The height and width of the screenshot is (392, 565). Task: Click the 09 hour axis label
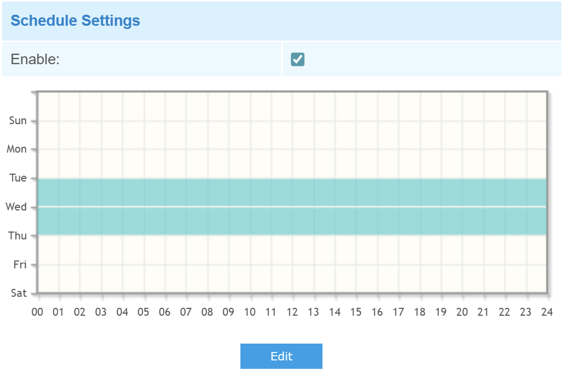[228, 313]
